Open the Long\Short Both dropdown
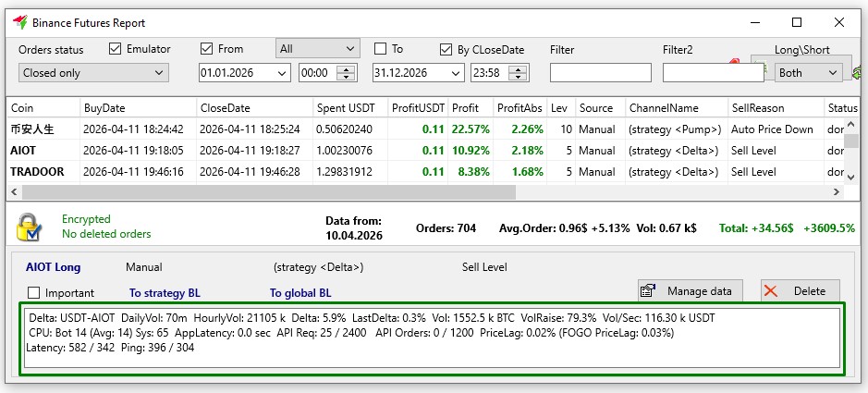 coord(809,72)
